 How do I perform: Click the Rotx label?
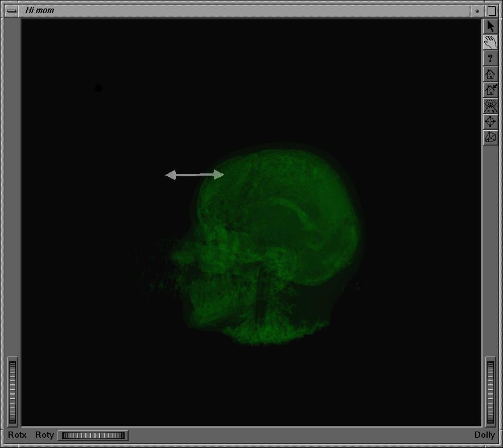[17, 435]
